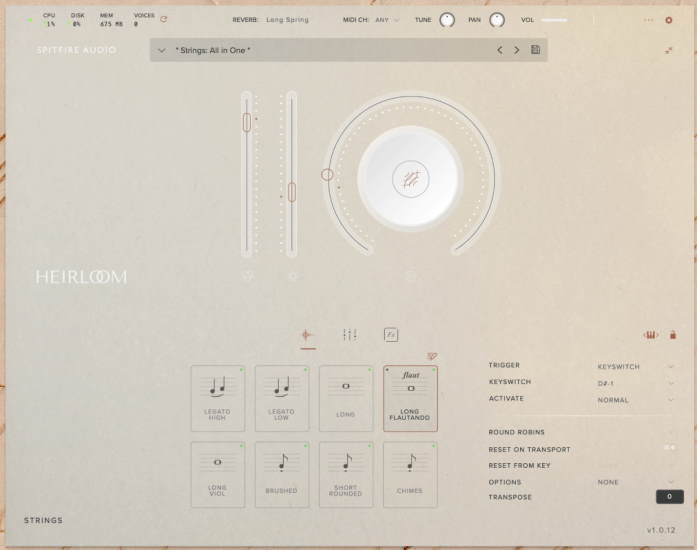Click the Vol slider in top bar
This screenshot has height=550, width=697.
click(554, 20)
